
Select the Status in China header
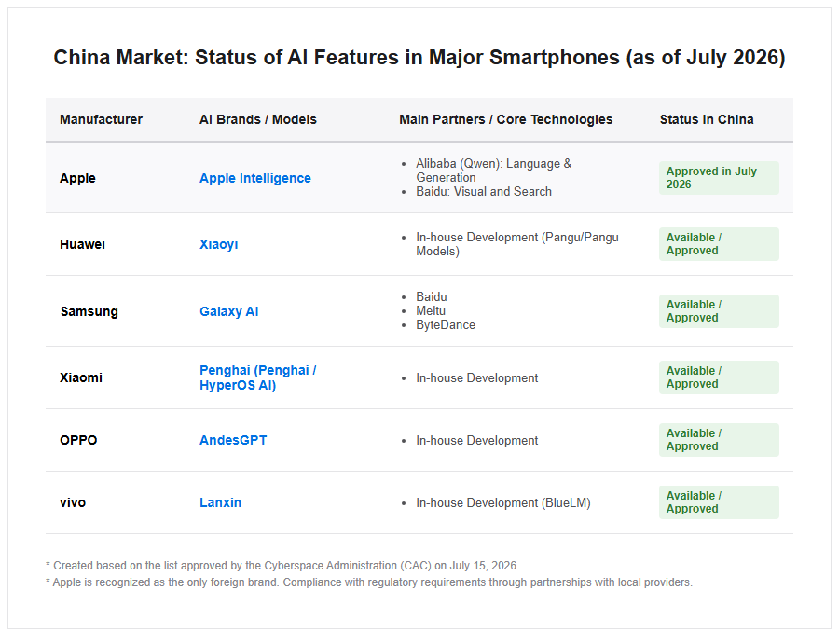707,119
